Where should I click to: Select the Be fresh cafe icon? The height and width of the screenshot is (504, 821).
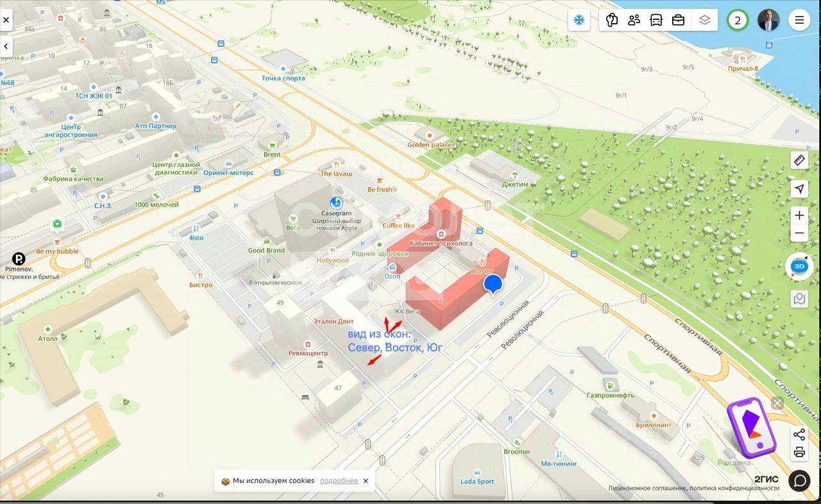[380, 180]
